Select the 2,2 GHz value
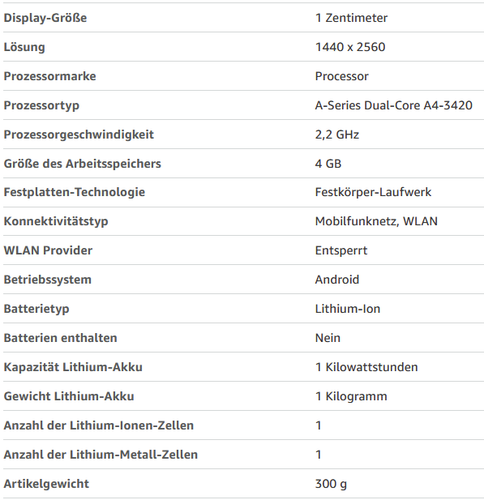 tap(337, 134)
